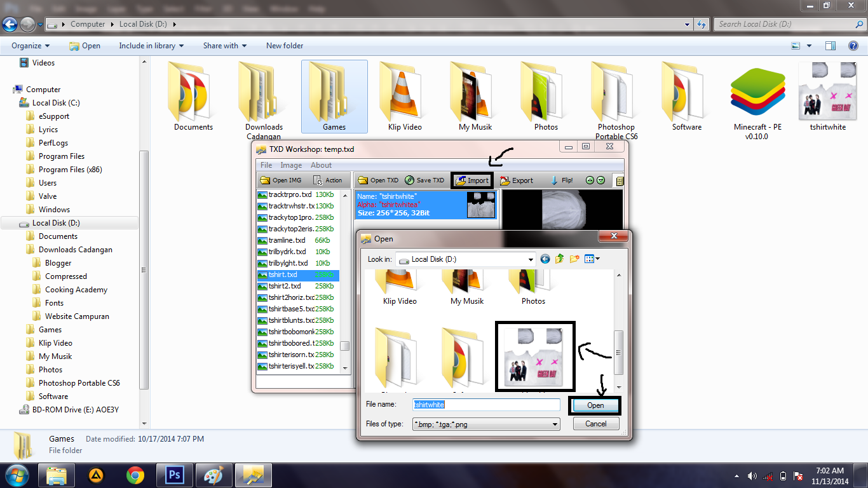Select Photos folder in Open dialog
The height and width of the screenshot is (488, 868).
tap(533, 287)
